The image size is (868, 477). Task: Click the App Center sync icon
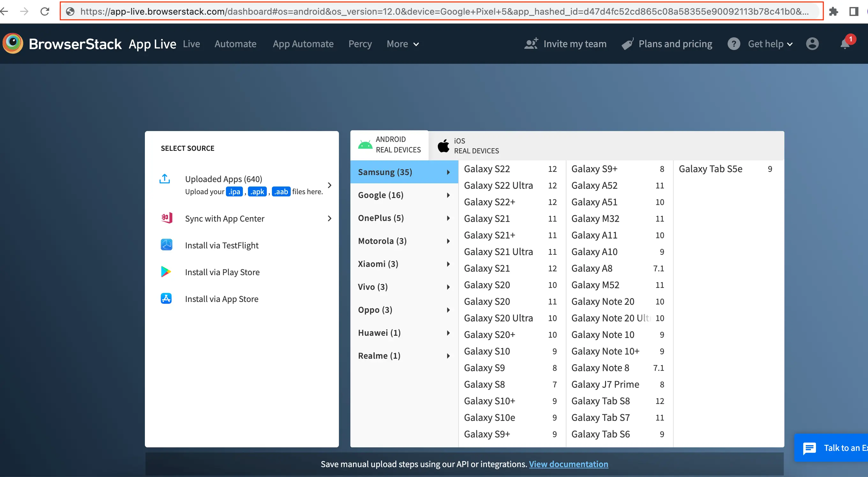pos(167,218)
